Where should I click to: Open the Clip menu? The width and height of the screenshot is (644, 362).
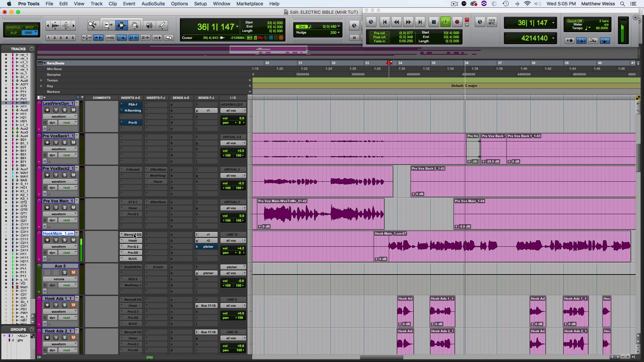coord(113,4)
